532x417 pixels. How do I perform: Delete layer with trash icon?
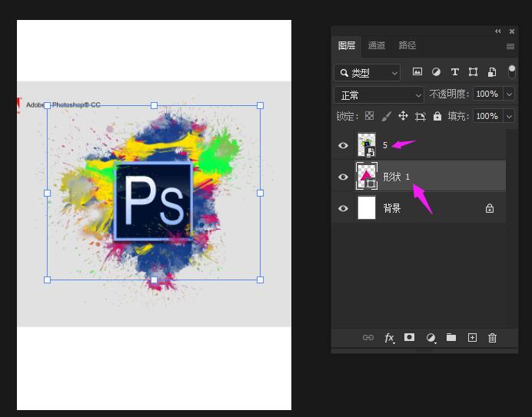(492, 338)
